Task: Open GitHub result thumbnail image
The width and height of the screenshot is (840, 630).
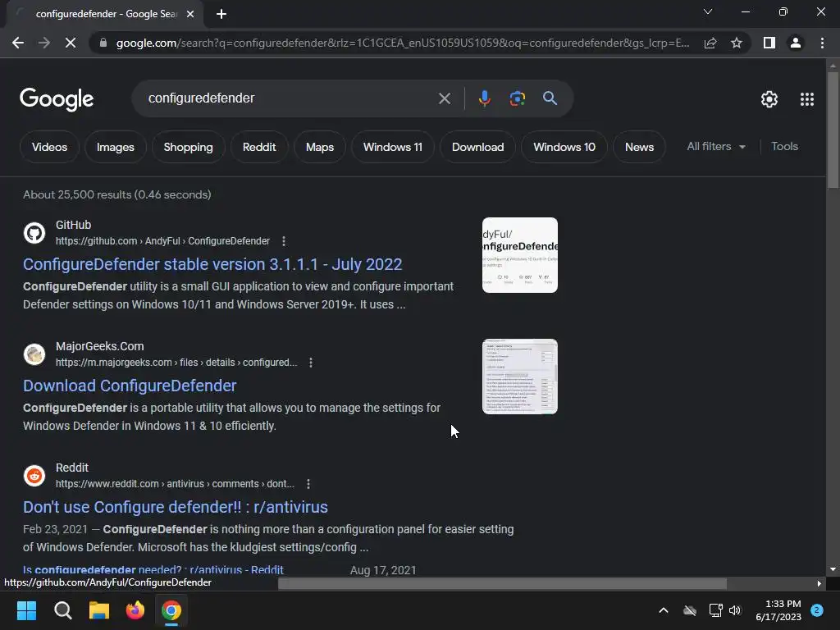Action: [519, 255]
